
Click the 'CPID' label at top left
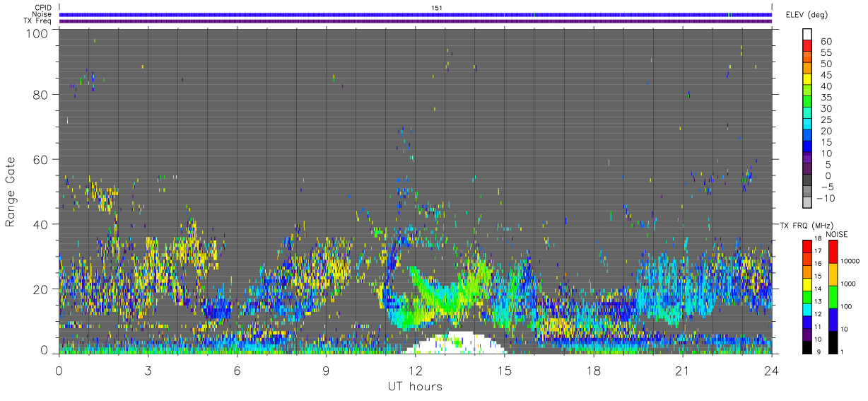[x=43, y=8]
